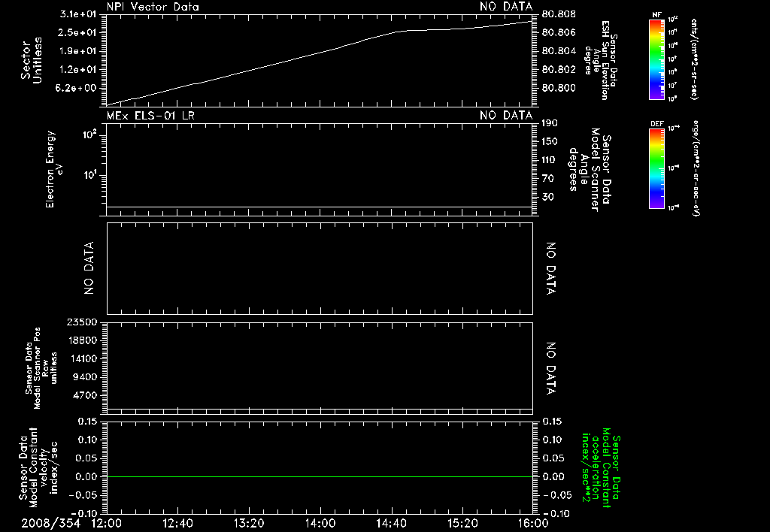770x532 pixels.
Task: Click the '80.800' right-axis value
Action: (x=559, y=88)
